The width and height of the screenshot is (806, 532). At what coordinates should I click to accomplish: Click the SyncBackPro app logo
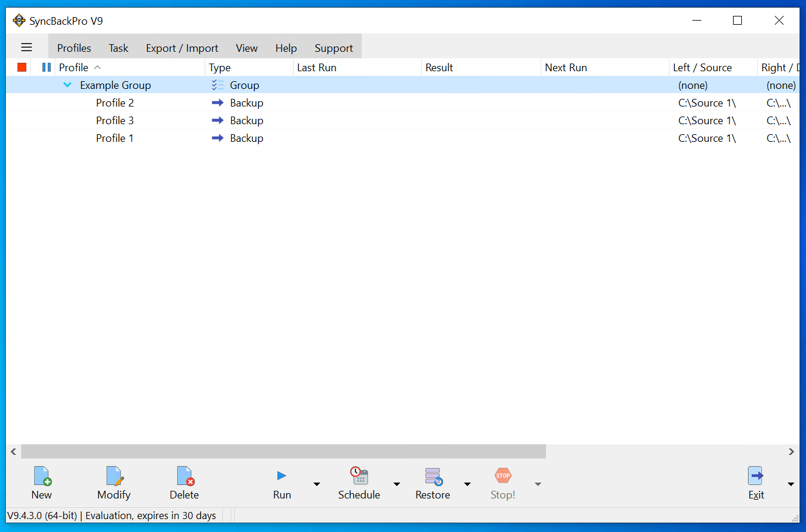pyautogui.click(x=19, y=21)
